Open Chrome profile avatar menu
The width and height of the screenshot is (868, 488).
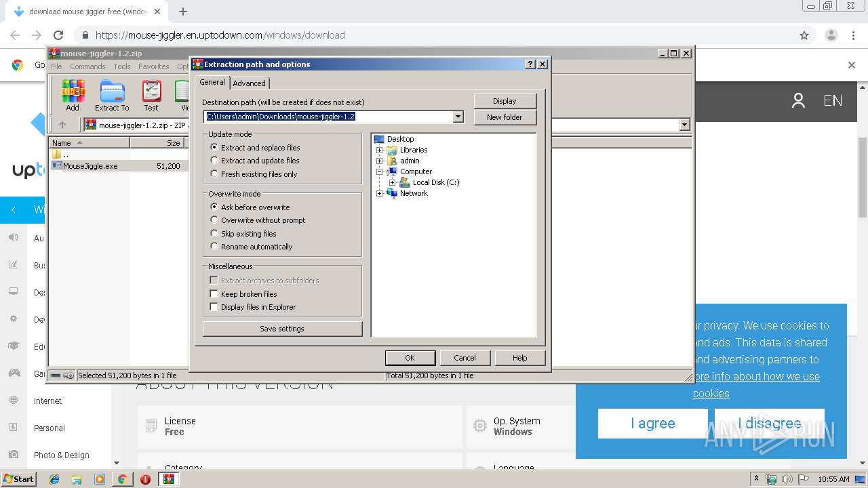click(831, 35)
